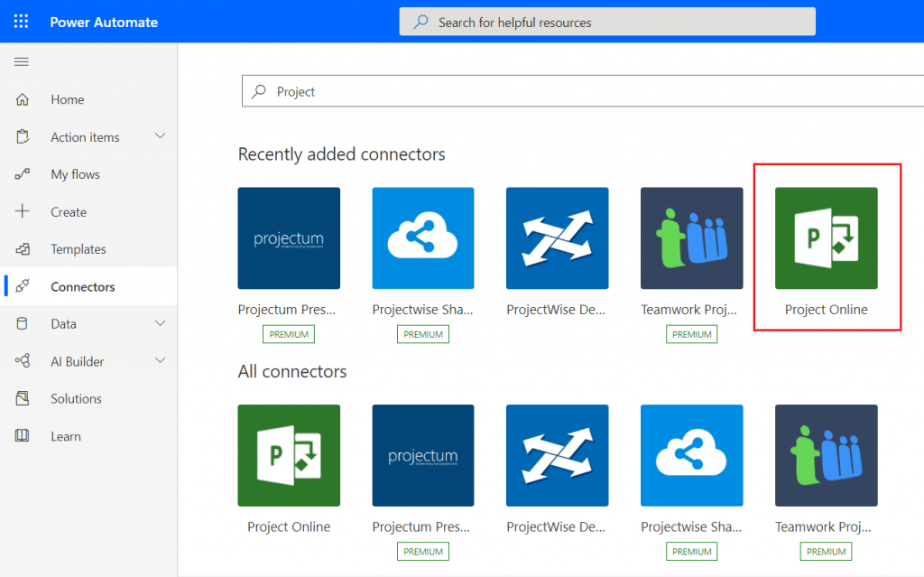Open ProjectWise De... tile in Recently added
924x577 pixels.
557,238
